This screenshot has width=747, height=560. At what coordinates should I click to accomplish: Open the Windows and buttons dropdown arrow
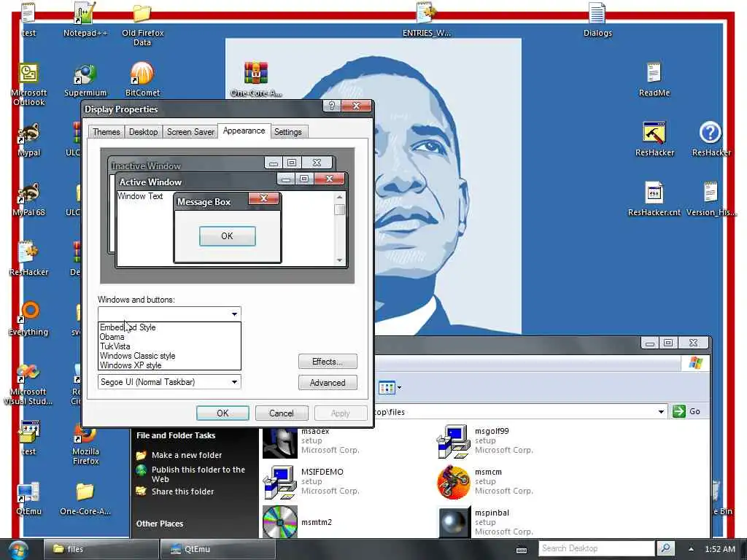coord(234,314)
